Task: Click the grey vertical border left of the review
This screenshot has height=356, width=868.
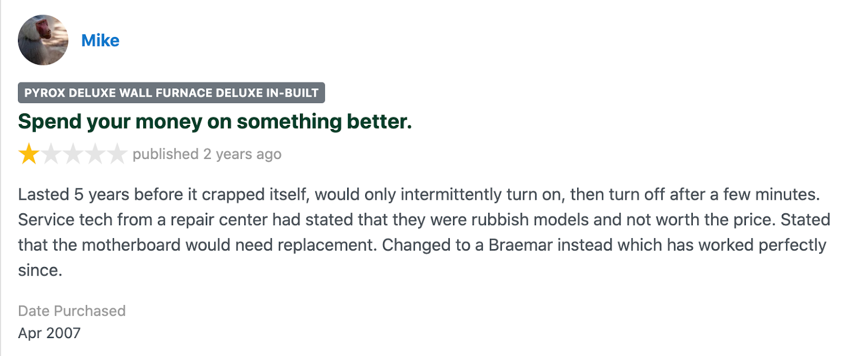Action: [x=1, y=178]
